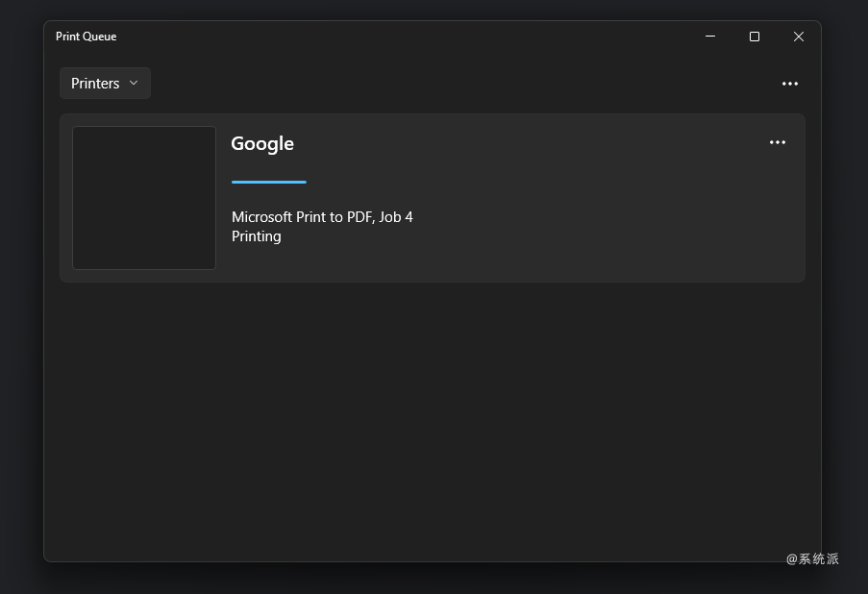
Task: Select the Google job preview thumbnail
Action: 144,198
